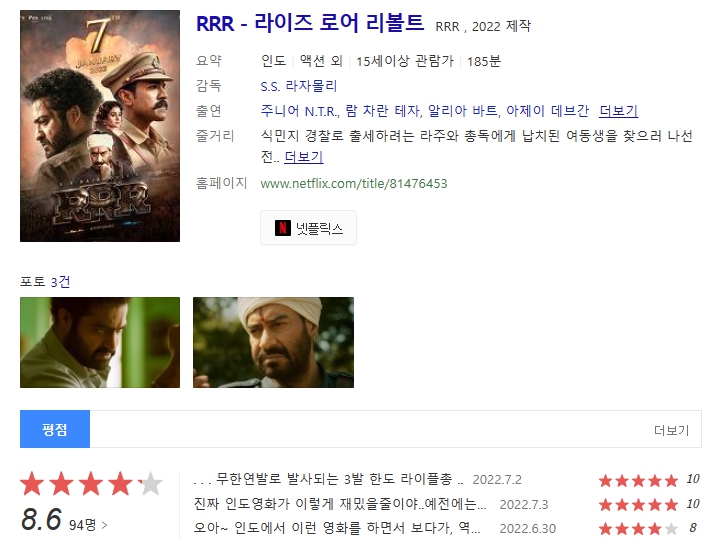Select the 평점 tab

[55, 429]
